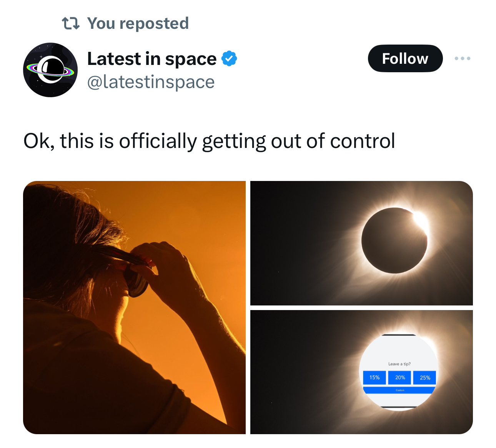Open the three-dot more options menu
Screen dimensions: 496x448
point(462,58)
